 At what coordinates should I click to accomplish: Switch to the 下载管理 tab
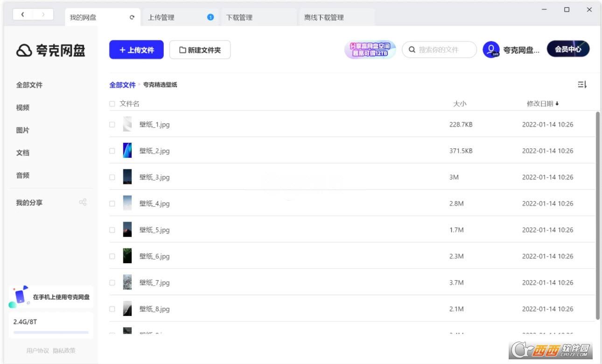[x=259, y=17]
